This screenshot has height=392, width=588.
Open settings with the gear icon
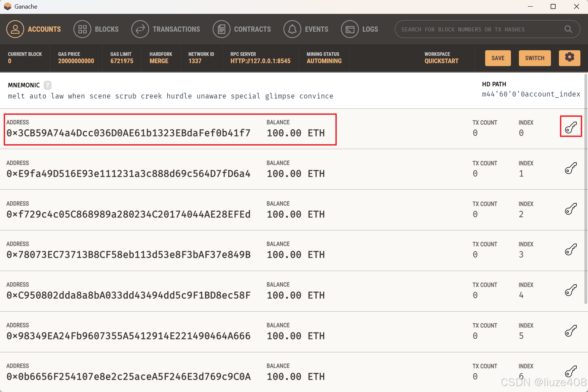(x=569, y=58)
